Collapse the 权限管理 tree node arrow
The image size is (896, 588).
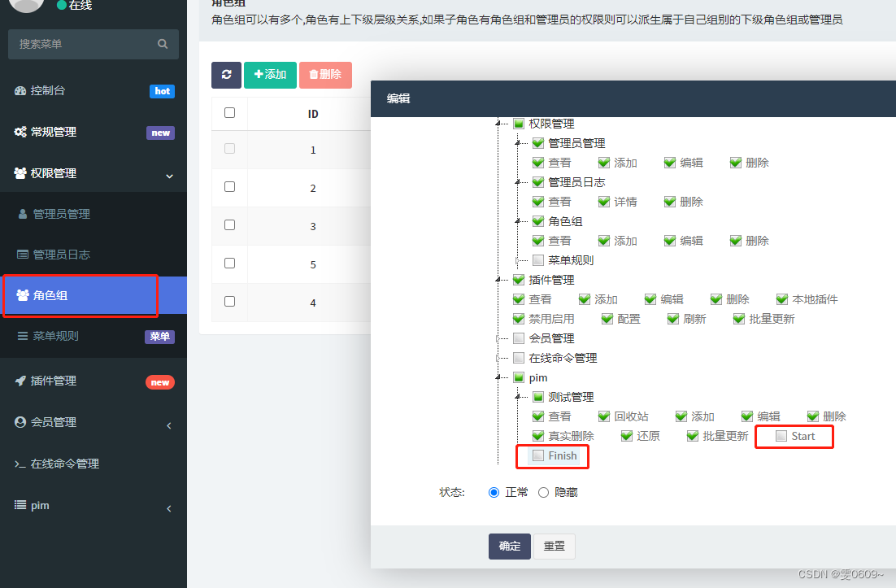pos(498,124)
